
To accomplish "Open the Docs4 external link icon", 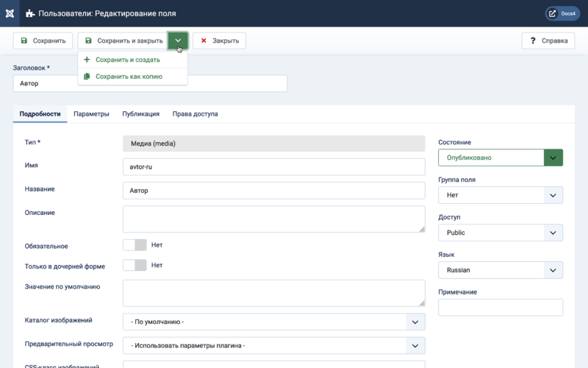I will point(553,13).
